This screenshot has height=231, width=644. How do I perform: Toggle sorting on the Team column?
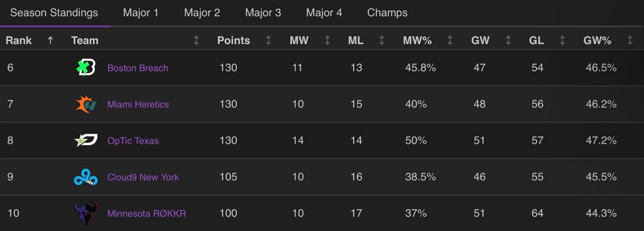[x=196, y=41]
